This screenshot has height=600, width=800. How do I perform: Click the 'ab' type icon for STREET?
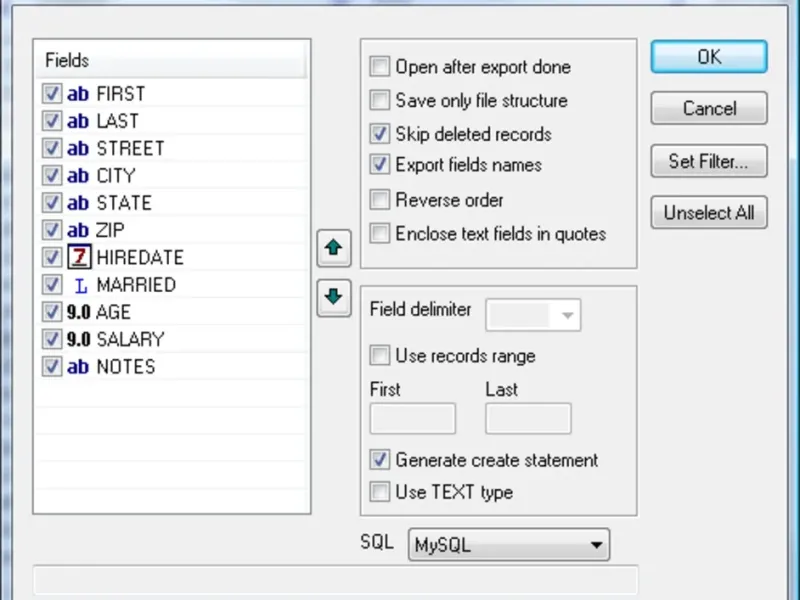[x=78, y=148]
